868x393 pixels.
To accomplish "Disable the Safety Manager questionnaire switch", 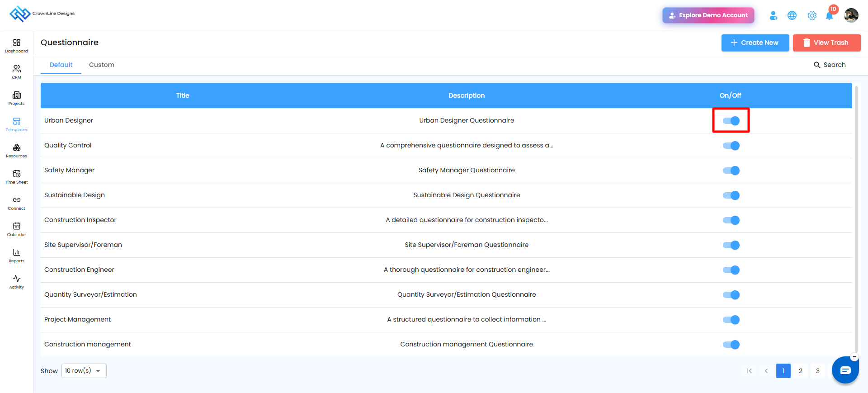I will tap(731, 170).
